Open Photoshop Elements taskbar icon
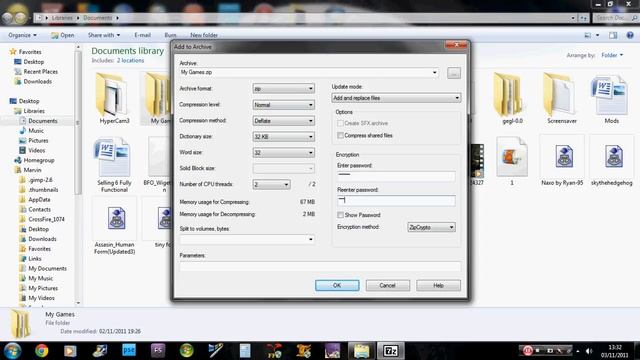This screenshot has height=360, width=640. [x=129, y=351]
